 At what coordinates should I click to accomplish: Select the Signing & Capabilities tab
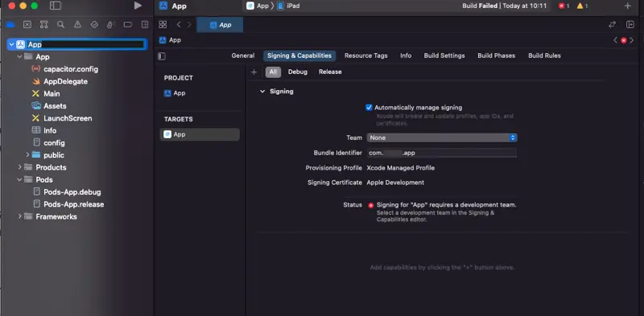[x=299, y=55]
